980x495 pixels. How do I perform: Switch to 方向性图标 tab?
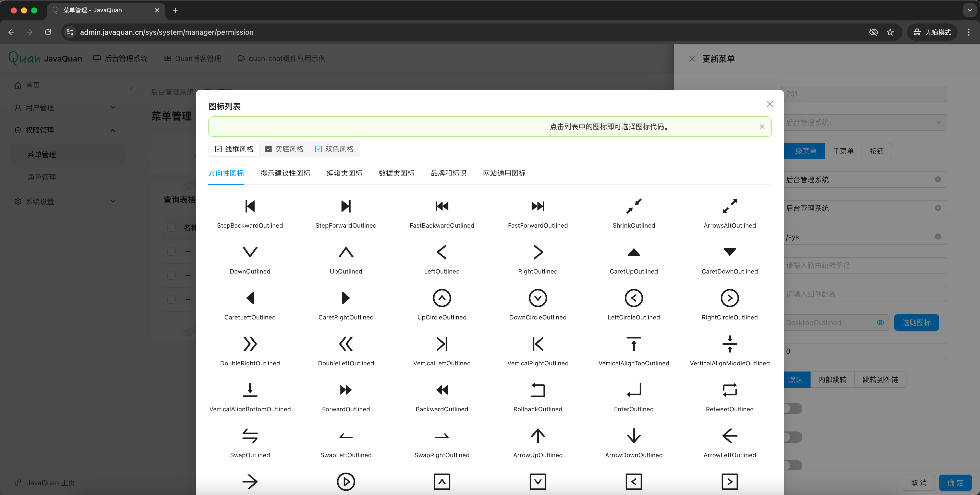tap(226, 173)
